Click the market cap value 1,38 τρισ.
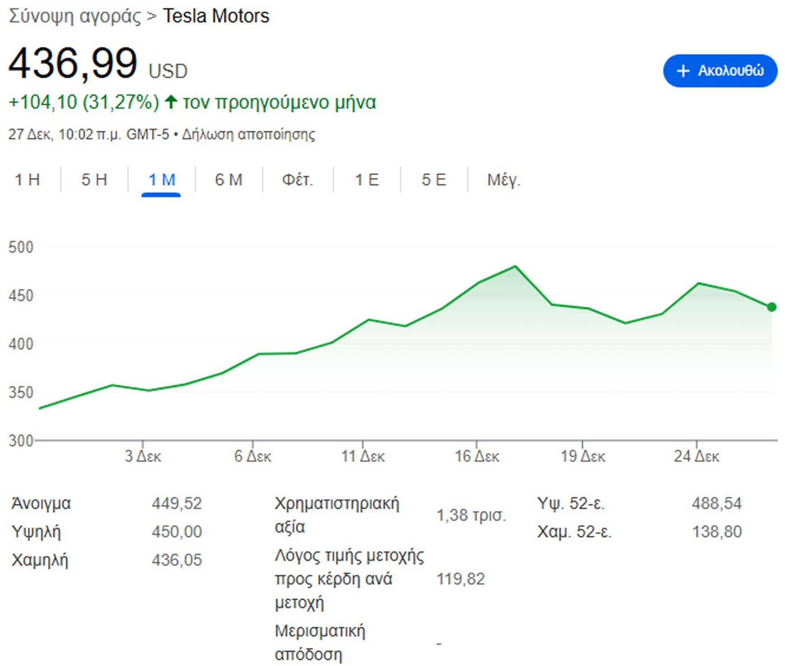The width and height of the screenshot is (812, 666). tap(471, 515)
